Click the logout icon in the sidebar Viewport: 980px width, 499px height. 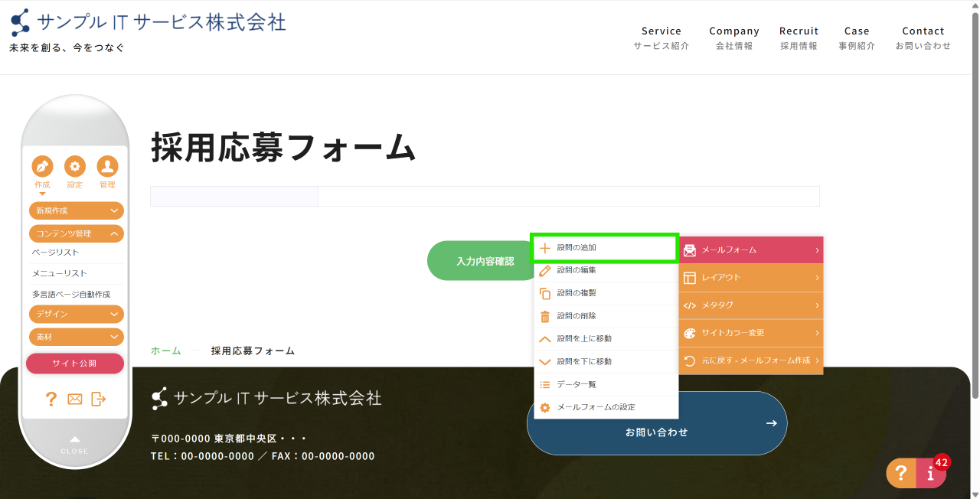click(x=98, y=399)
